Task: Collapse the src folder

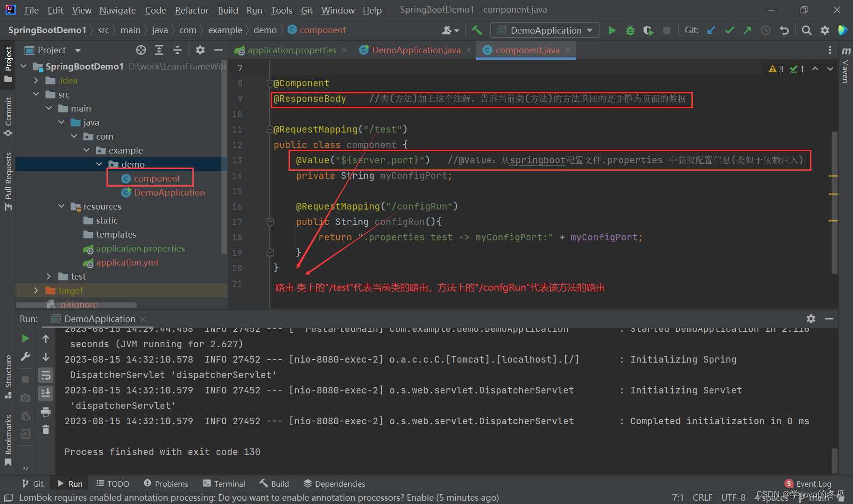Action: point(36,95)
